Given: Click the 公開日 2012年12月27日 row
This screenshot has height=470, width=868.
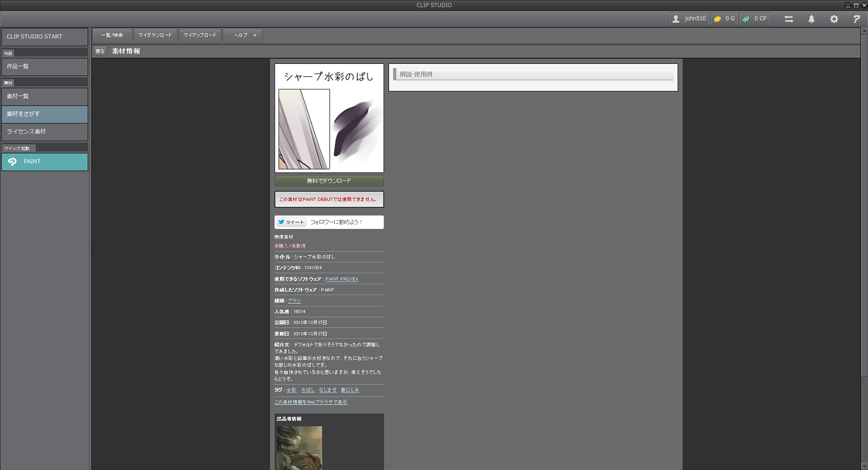Looking at the screenshot, I should tap(329, 323).
